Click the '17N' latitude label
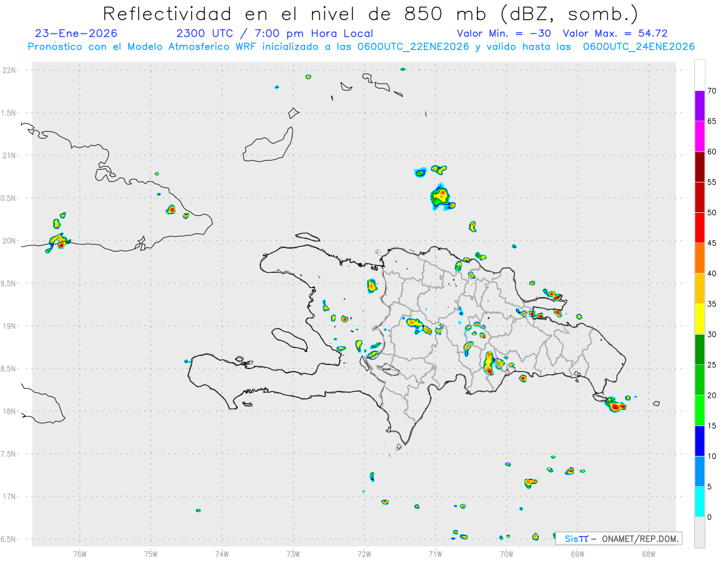This screenshot has height=562, width=728. pyautogui.click(x=10, y=497)
